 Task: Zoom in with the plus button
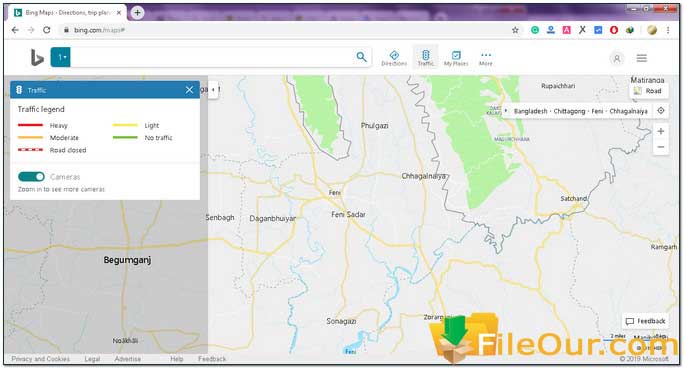(x=660, y=131)
